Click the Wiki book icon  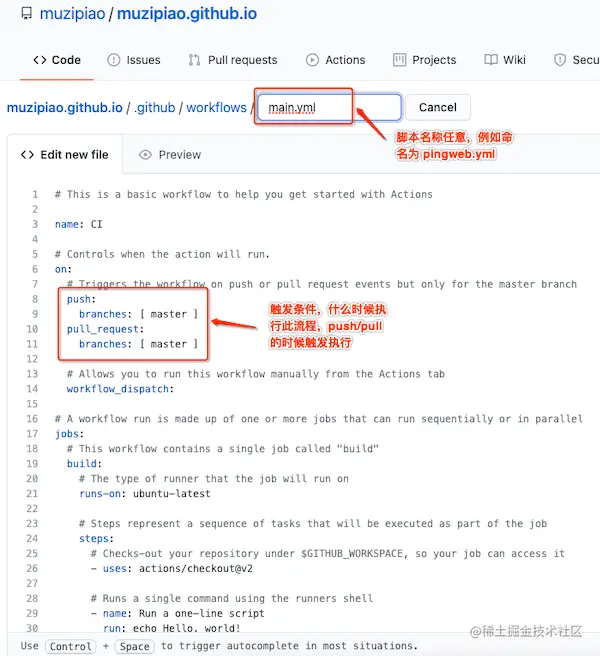tap(491, 60)
